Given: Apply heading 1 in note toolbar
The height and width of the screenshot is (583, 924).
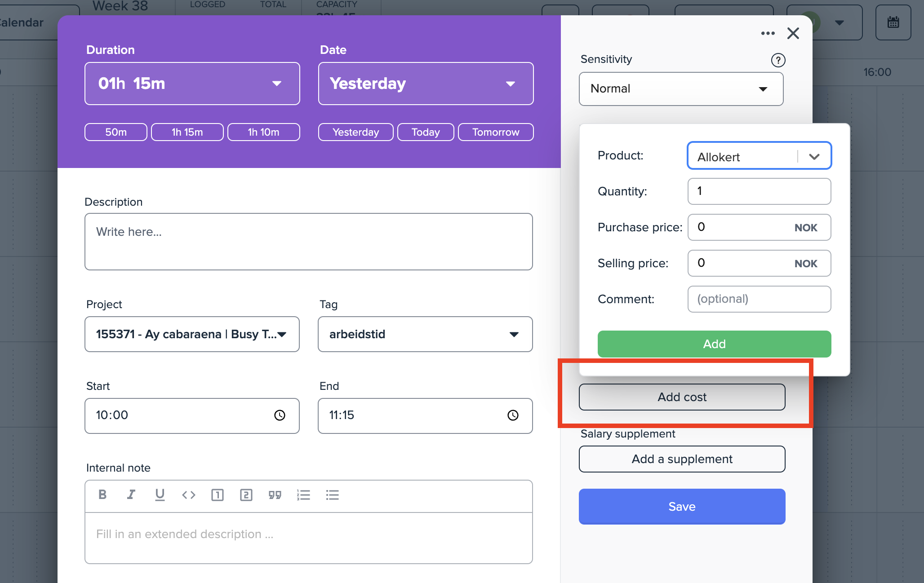Looking at the screenshot, I should (217, 495).
